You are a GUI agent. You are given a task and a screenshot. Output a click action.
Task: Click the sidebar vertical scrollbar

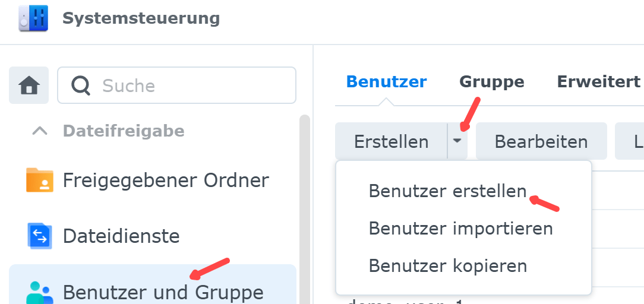(305, 208)
